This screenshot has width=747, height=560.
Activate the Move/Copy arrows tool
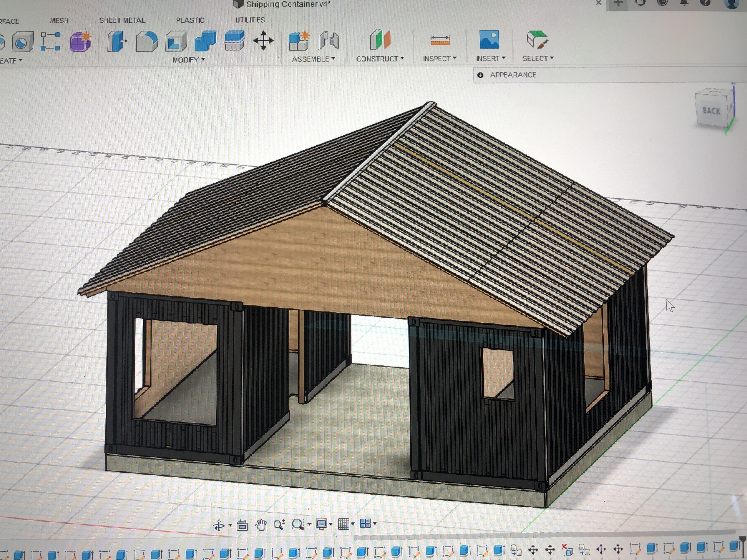[263, 41]
